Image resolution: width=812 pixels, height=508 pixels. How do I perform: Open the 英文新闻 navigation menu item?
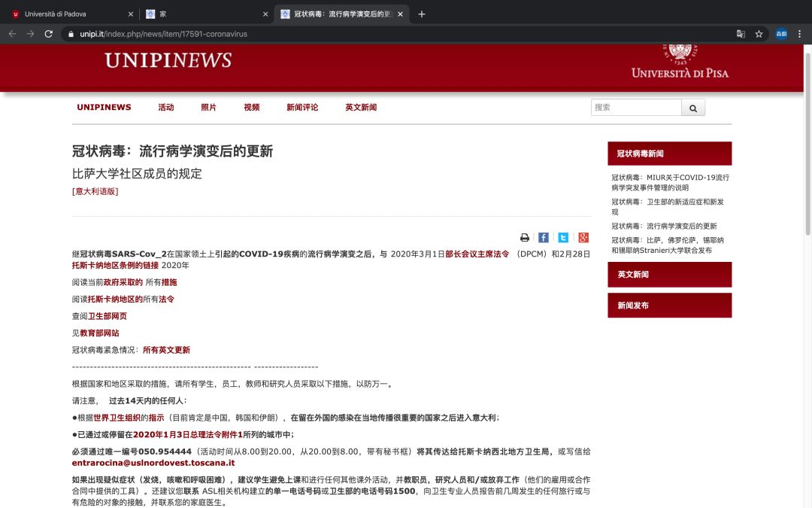(361, 108)
